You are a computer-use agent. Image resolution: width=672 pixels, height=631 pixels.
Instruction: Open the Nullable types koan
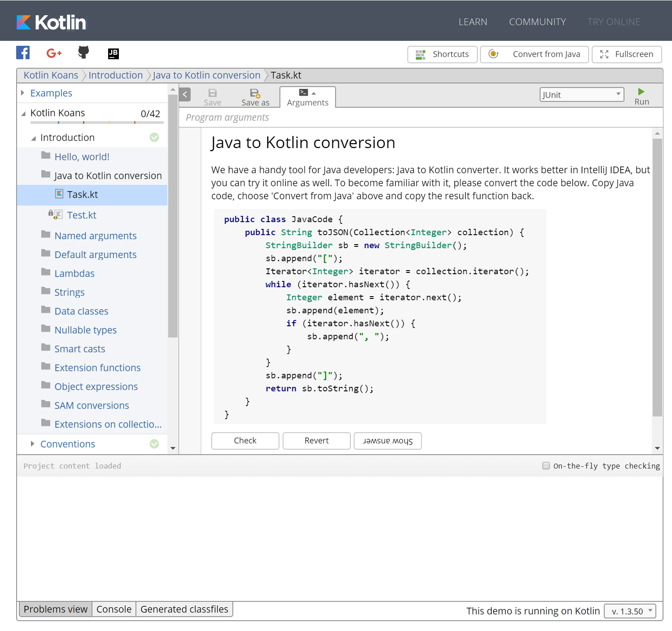coord(86,330)
